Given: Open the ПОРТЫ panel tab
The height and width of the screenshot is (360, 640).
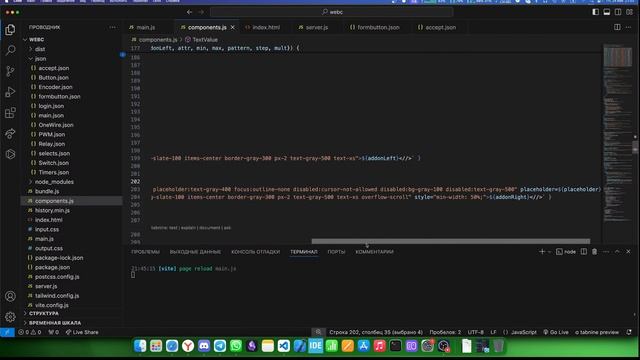Looking at the screenshot, I should [336, 252].
